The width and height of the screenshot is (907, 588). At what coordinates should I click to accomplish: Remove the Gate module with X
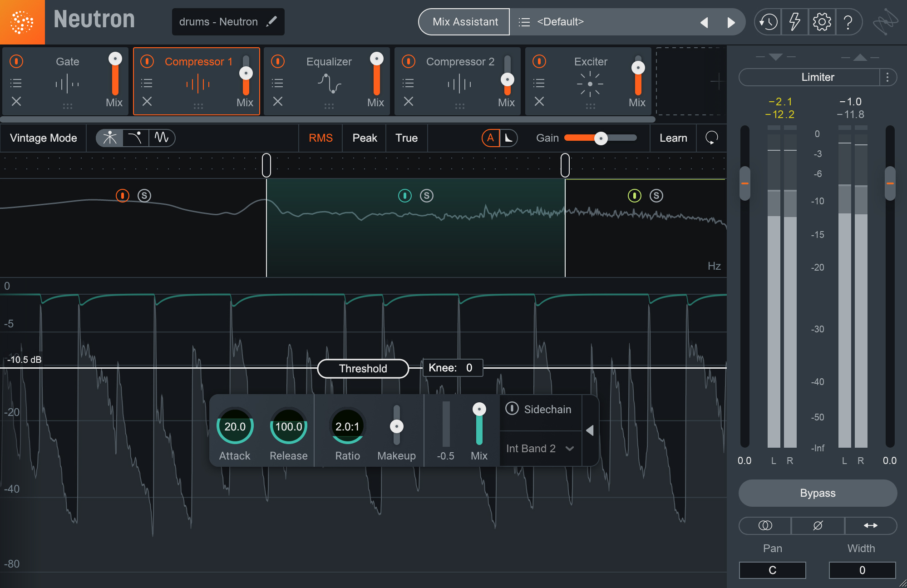click(16, 101)
